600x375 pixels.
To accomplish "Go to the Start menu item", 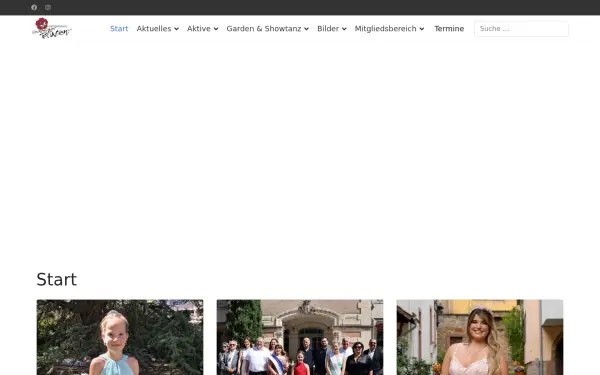I will [119, 29].
